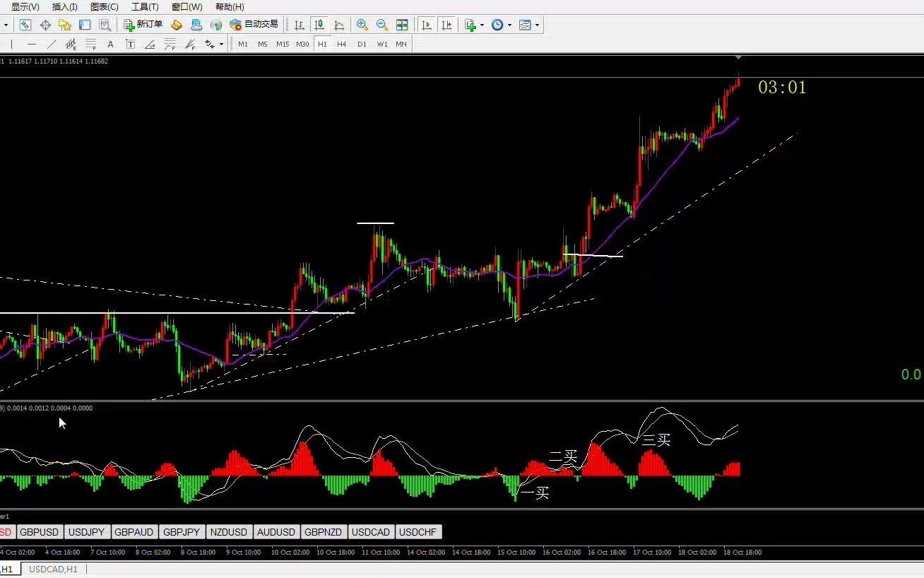Screen dimensions: 924x578
Task: Zoom in on the chart
Action: tap(362, 25)
